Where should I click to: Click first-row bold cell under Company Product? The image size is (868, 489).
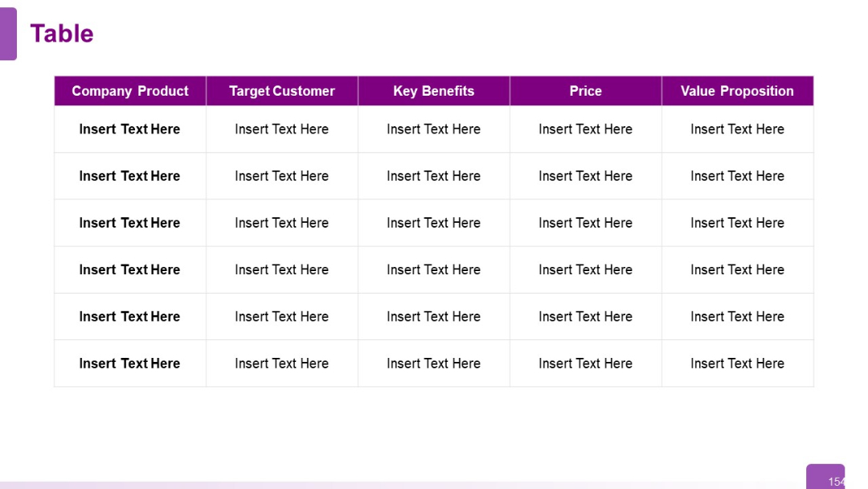tap(129, 129)
